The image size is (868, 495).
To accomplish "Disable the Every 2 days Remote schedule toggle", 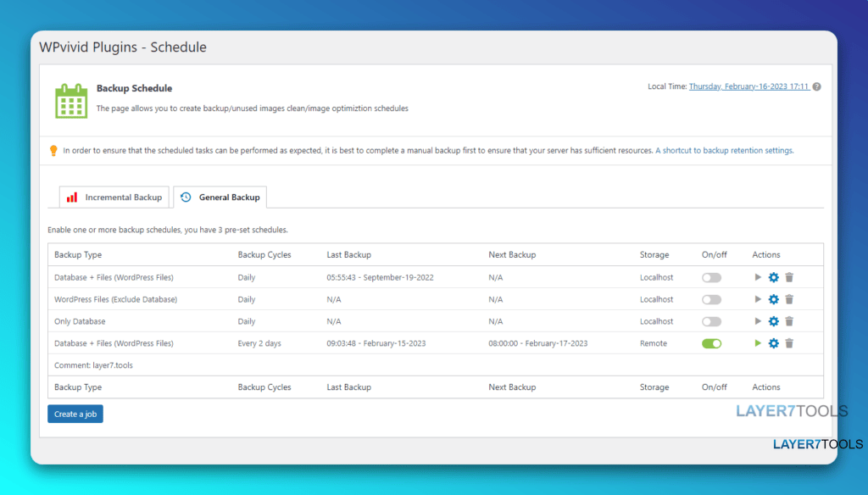I will pos(711,343).
